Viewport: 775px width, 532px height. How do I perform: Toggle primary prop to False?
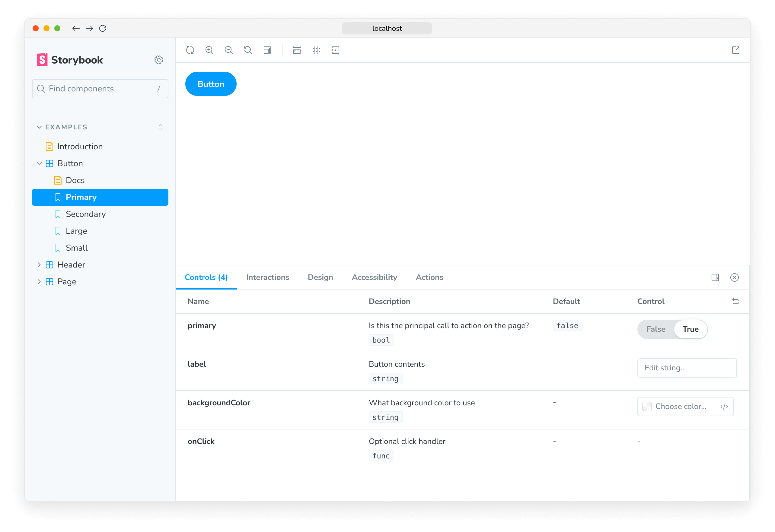point(655,329)
